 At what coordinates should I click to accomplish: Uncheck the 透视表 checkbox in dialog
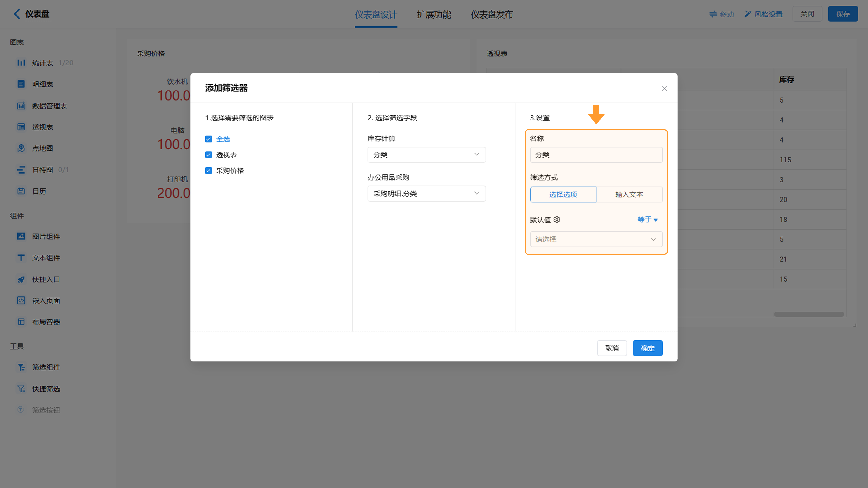pos(209,155)
